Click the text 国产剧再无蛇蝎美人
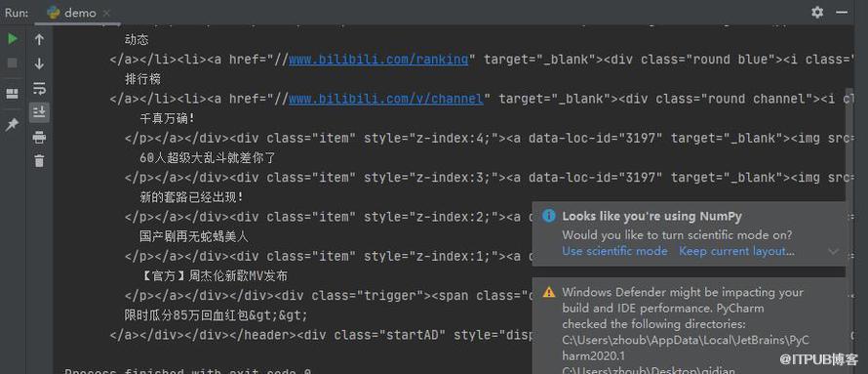 pyautogui.click(x=194, y=236)
